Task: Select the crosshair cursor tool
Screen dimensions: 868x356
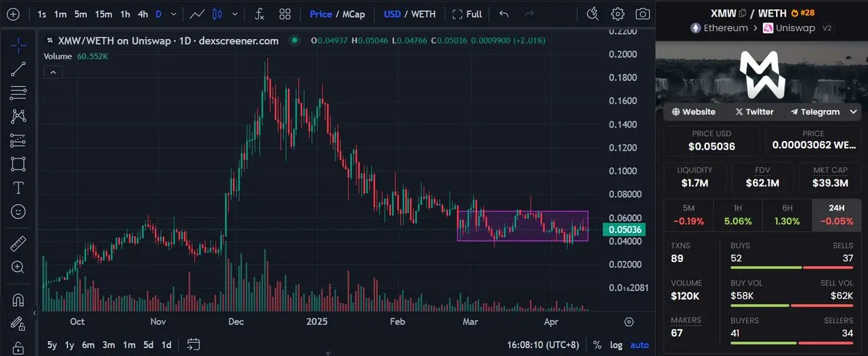Action: click(18, 46)
